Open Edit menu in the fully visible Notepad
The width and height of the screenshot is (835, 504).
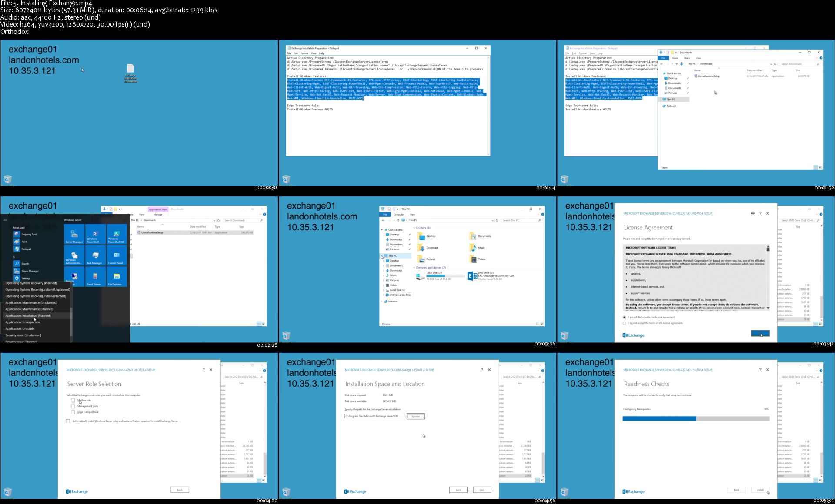pos(296,53)
